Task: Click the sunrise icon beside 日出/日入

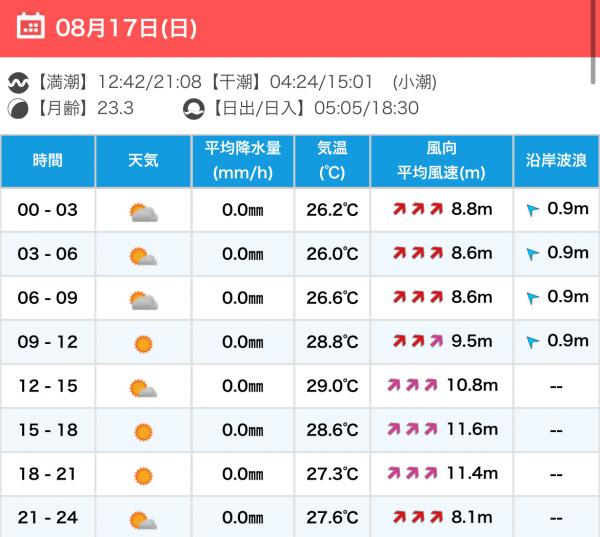Action: [x=194, y=109]
